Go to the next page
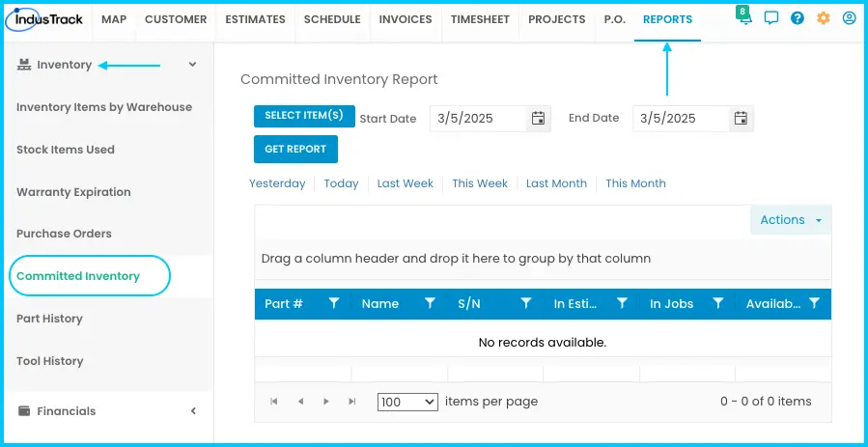The height and width of the screenshot is (447, 868). tap(326, 402)
